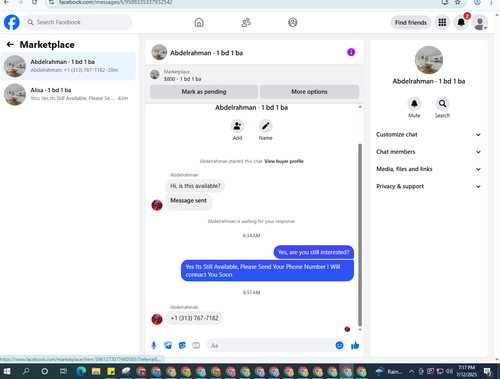Choose a sticker from the sticker icon
Screen dimensions: 500x379
pyautogui.click(x=182, y=345)
